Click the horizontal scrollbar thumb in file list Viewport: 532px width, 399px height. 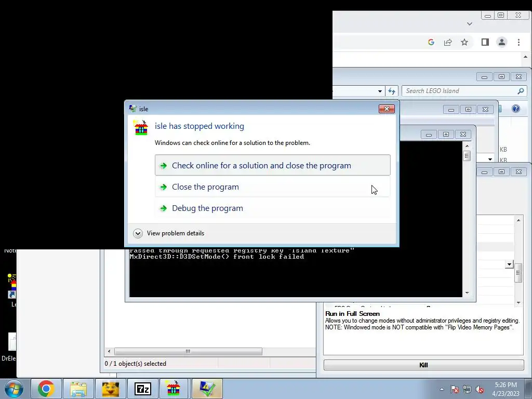[x=188, y=351]
